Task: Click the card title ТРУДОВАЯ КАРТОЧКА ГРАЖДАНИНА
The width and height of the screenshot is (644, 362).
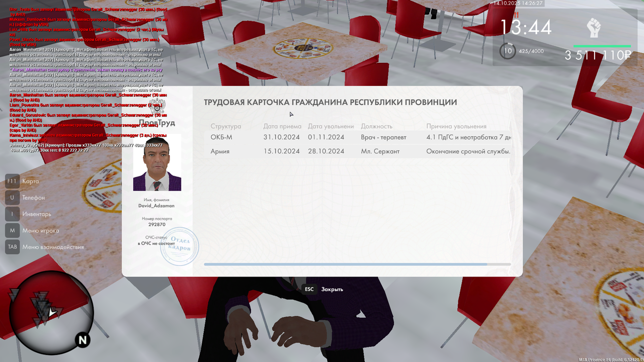Action: coord(330,103)
